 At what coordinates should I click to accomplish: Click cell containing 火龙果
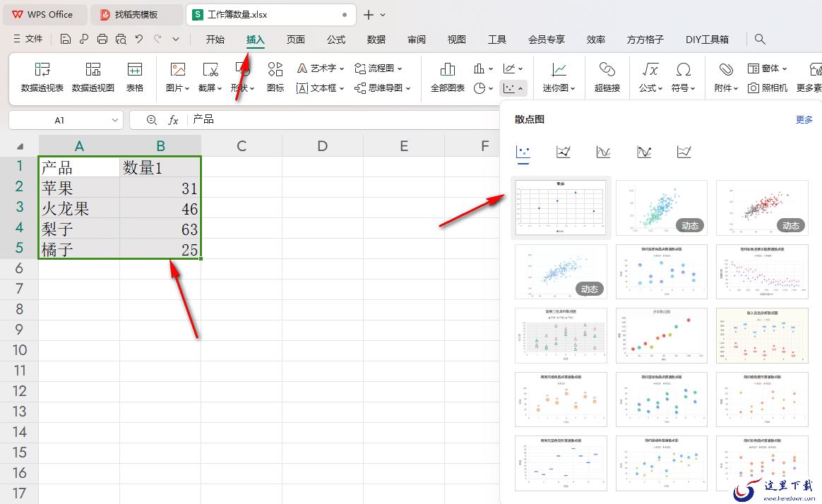click(x=79, y=208)
